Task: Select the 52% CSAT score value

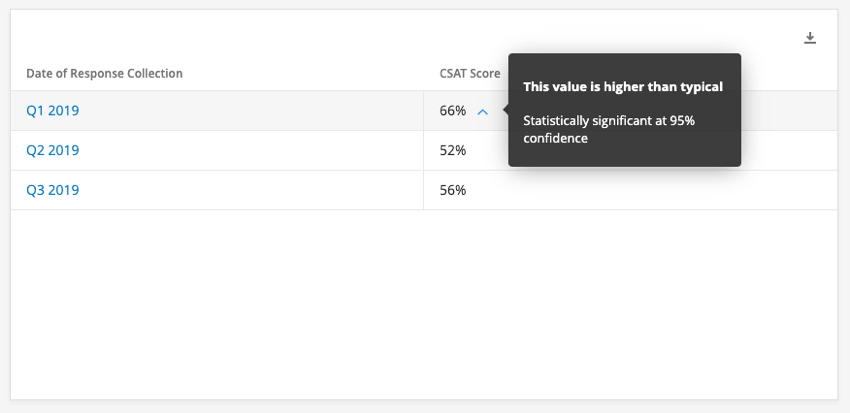Action: 453,151
